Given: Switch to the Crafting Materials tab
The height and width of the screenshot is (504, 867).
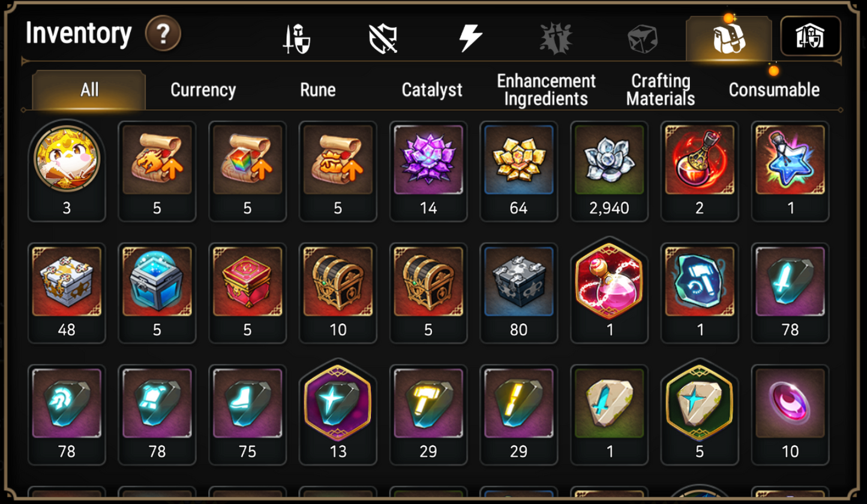Looking at the screenshot, I should tap(661, 90).
